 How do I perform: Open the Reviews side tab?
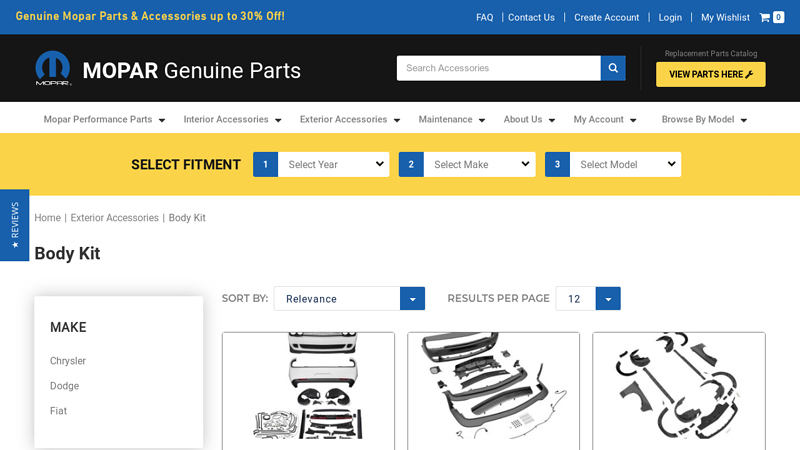tap(14, 225)
